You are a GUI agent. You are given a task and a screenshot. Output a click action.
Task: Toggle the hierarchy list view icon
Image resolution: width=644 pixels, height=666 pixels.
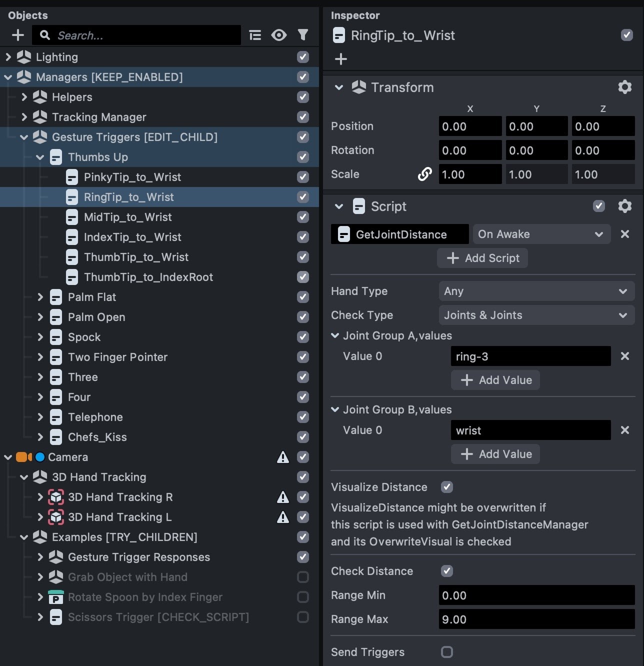pos(255,35)
